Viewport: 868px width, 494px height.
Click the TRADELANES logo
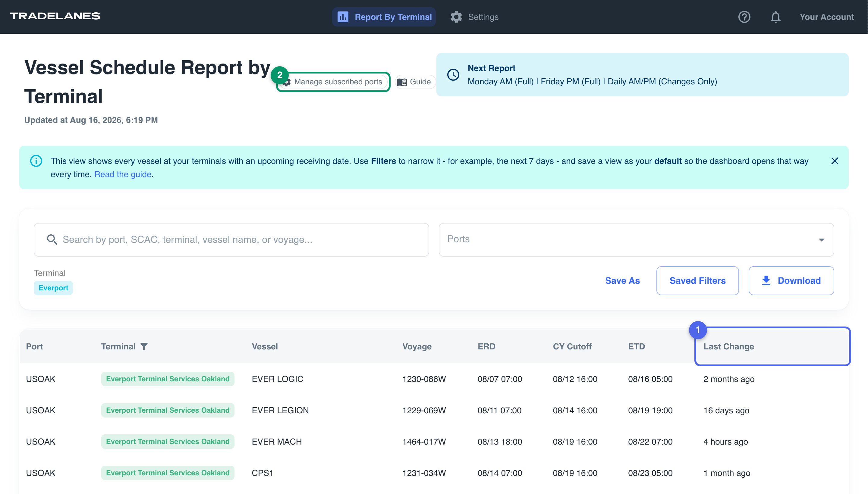pyautogui.click(x=55, y=16)
